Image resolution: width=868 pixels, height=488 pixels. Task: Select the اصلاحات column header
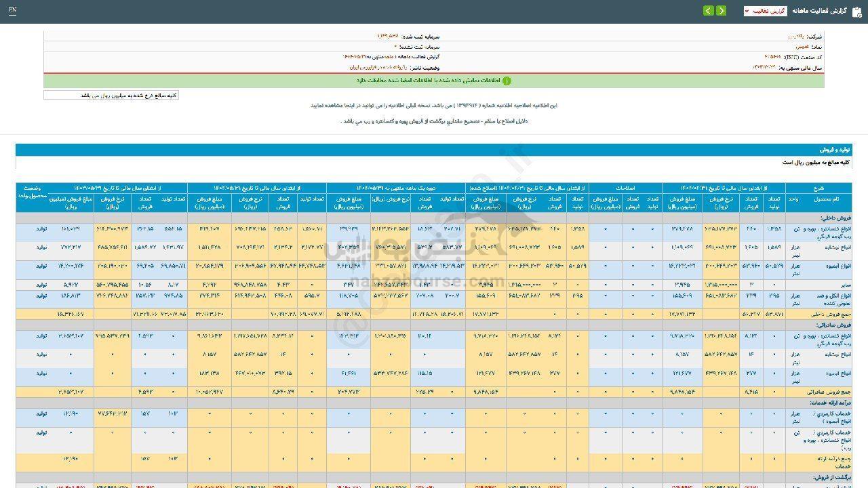pyautogui.click(x=625, y=188)
